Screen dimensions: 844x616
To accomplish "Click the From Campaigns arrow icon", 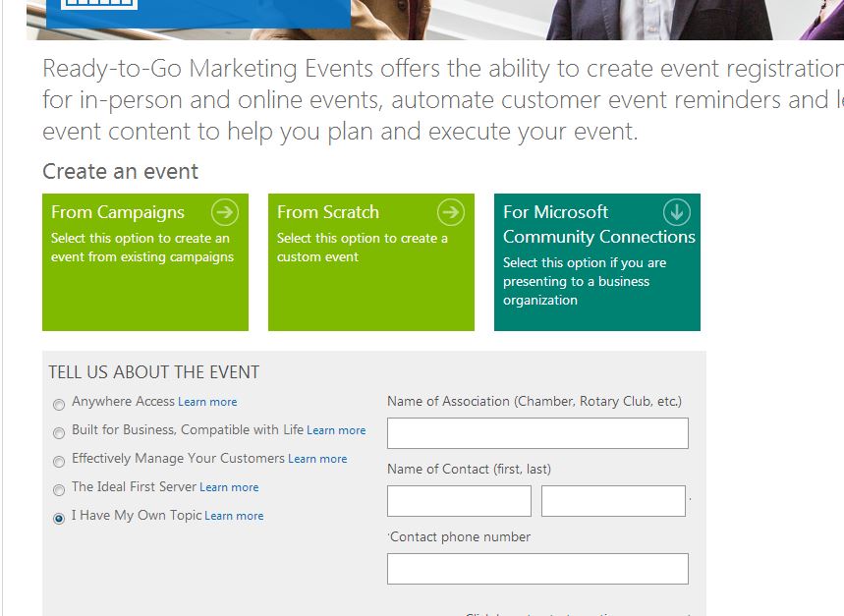I will (224, 212).
